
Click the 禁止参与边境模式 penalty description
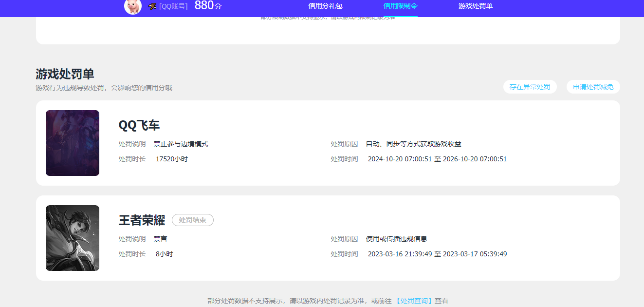(181, 144)
